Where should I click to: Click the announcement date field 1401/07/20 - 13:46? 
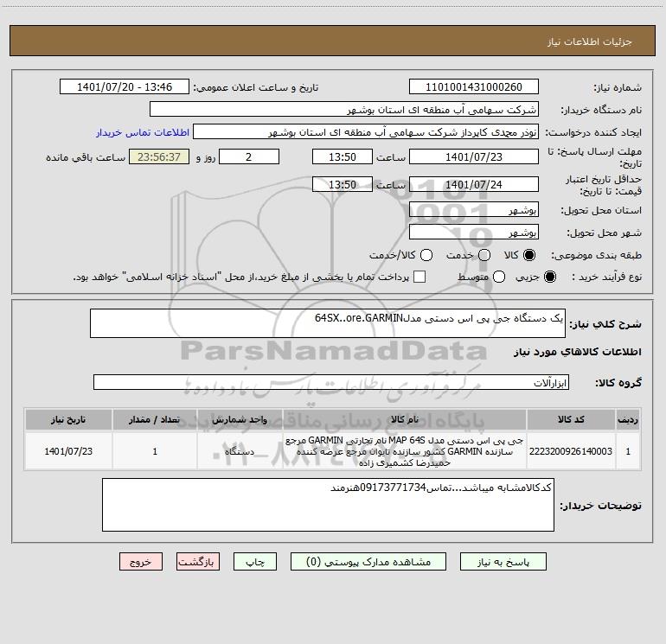click(125, 87)
